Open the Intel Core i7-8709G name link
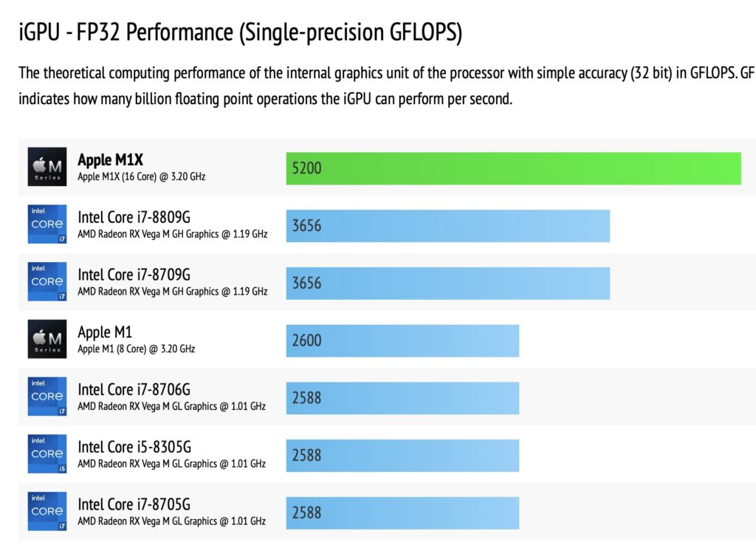Viewport: 756px width, 553px height. point(134,275)
